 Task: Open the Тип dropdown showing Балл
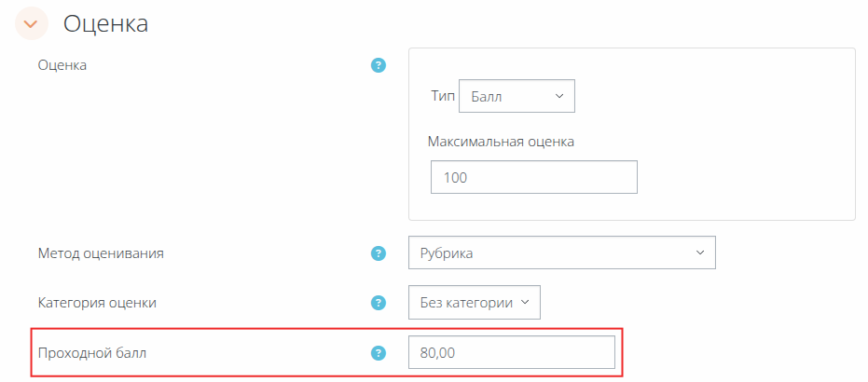pyautogui.click(x=517, y=96)
